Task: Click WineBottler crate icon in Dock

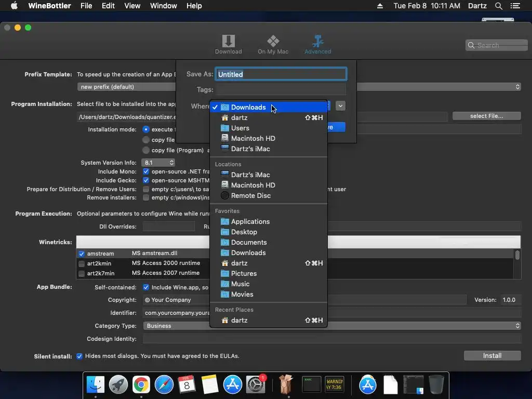Action: click(286, 385)
